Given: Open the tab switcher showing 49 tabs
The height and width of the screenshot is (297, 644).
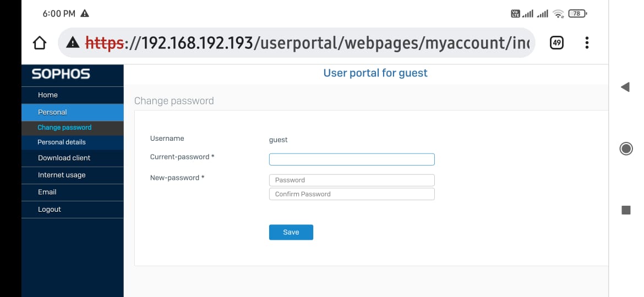Looking at the screenshot, I should [x=556, y=43].
